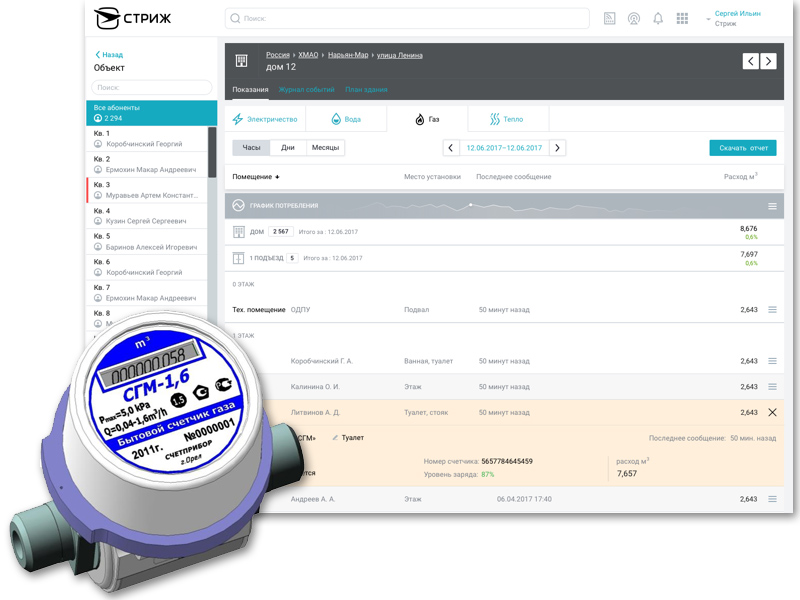
Task: Open Электричество resource tab
Action: tap(265, 119)
